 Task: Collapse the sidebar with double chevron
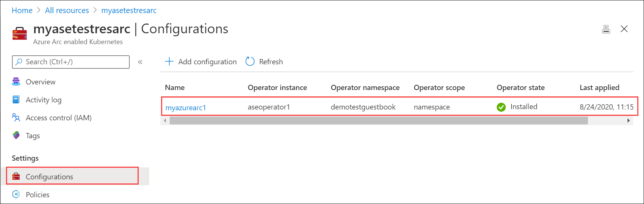tap(140, 62)
